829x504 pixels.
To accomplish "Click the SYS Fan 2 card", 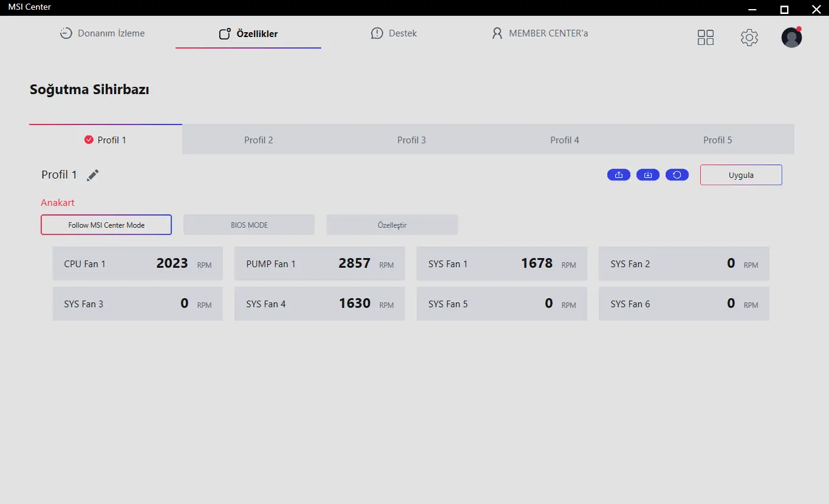I will 684,264.
